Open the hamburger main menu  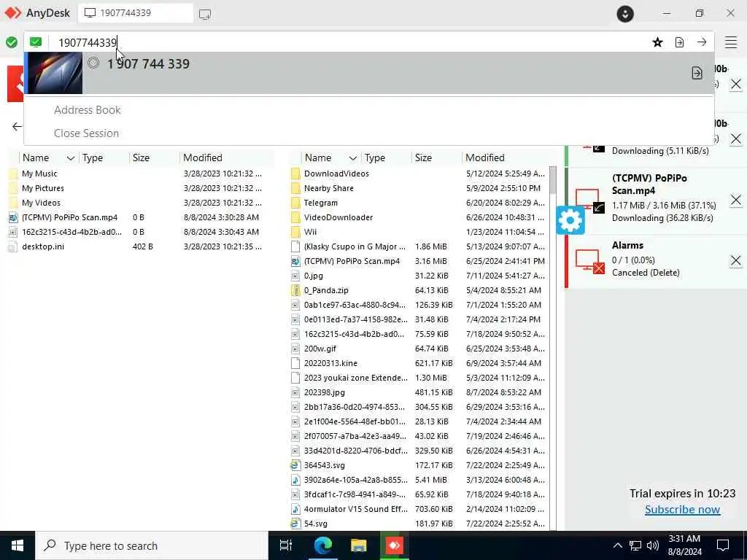[x=731, y=42]
